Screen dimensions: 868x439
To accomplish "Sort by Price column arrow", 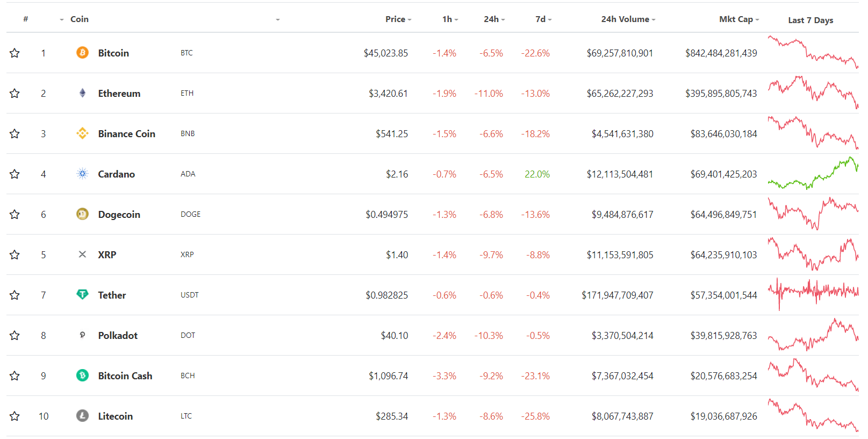I will pyautogui.click(x=410, y=19).
